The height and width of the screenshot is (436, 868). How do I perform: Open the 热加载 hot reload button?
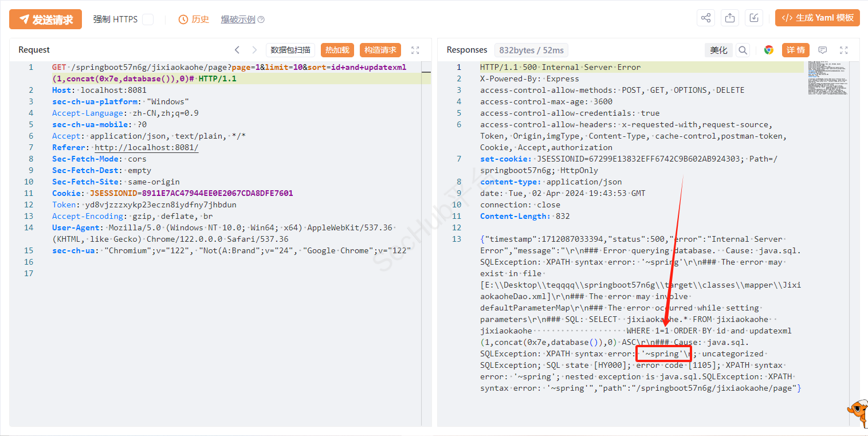337,50
